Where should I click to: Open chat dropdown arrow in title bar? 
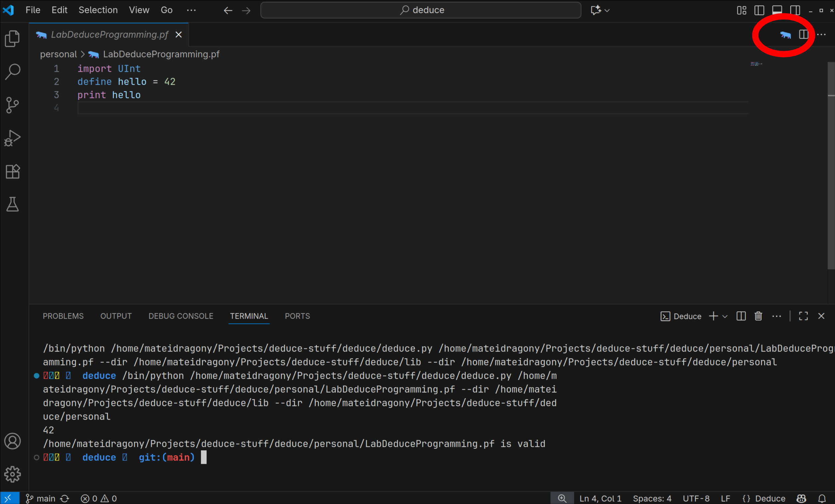[x=607, y=11]
